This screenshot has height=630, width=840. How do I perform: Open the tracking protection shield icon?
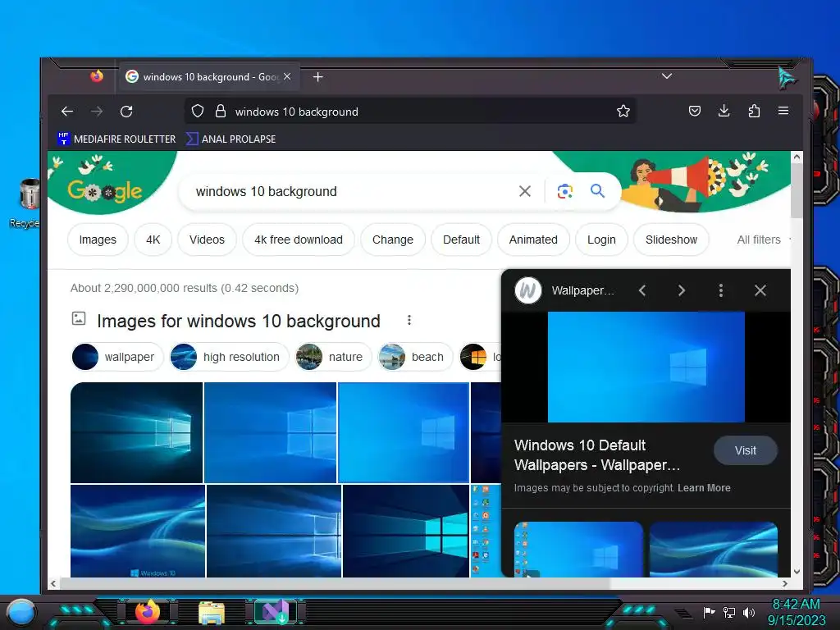(198, 112)
